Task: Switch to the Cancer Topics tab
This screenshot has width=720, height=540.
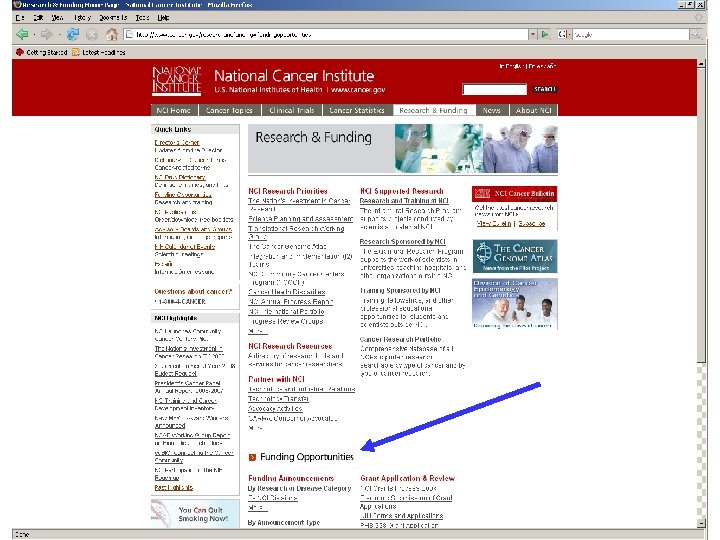Action: (x=230, y=110)
